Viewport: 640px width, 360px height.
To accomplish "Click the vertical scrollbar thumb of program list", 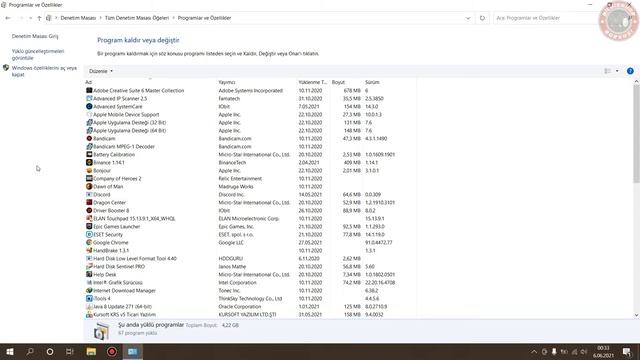I will pyautogui.click(x=636, y=133).
